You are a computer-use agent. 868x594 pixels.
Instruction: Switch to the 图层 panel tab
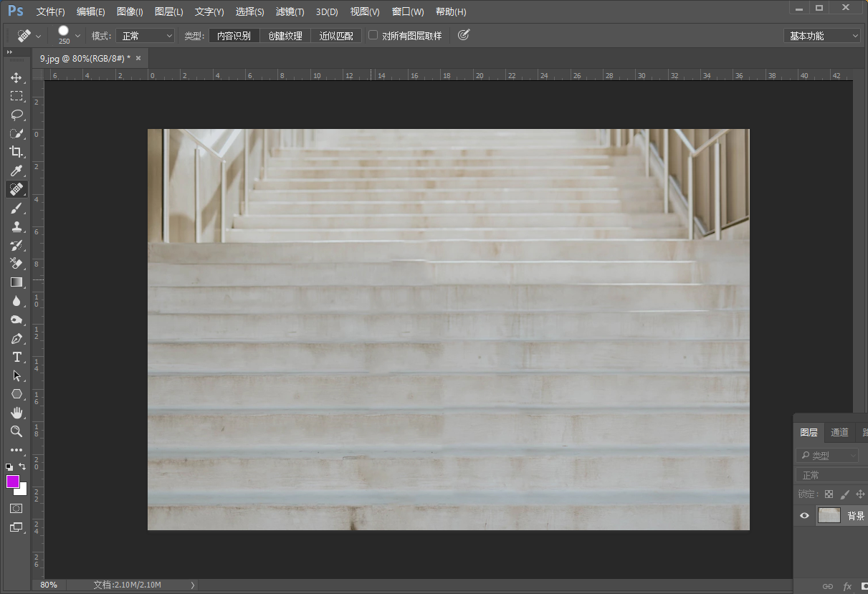click(x=809, y=432)
